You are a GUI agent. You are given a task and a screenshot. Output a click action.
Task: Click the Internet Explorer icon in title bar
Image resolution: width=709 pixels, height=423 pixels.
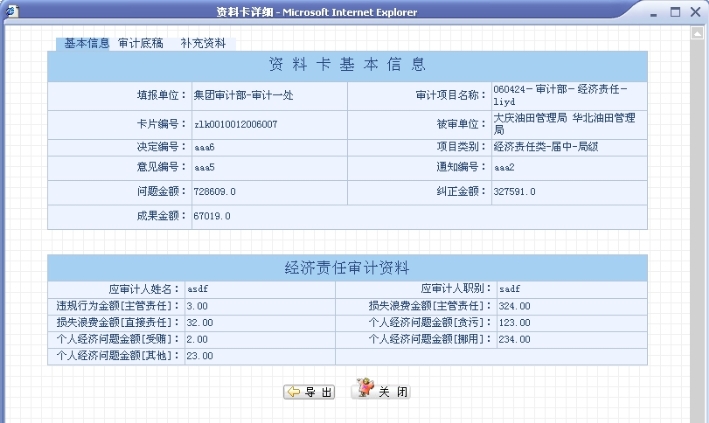click(x=12, y=11)
